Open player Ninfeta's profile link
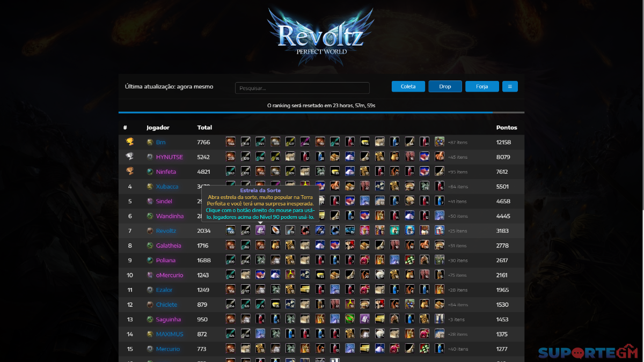 click(166, 172)
